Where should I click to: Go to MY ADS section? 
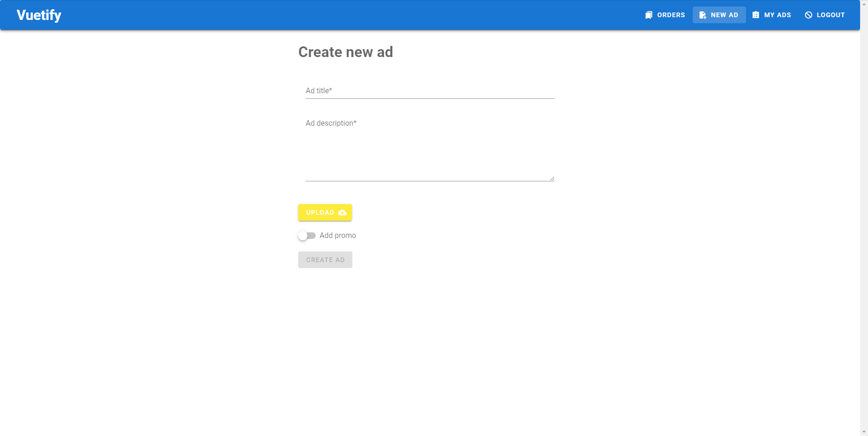(772, 15)
